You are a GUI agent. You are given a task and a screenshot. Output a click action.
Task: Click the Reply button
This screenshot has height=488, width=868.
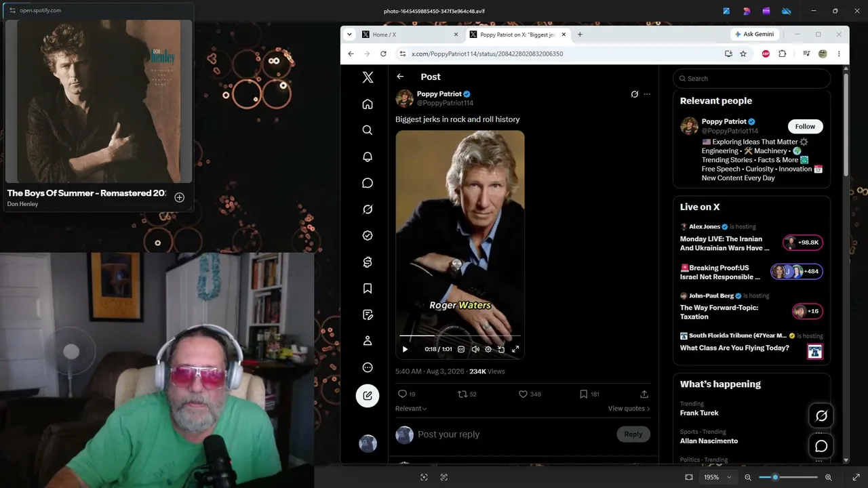click(x=633, y=434)
